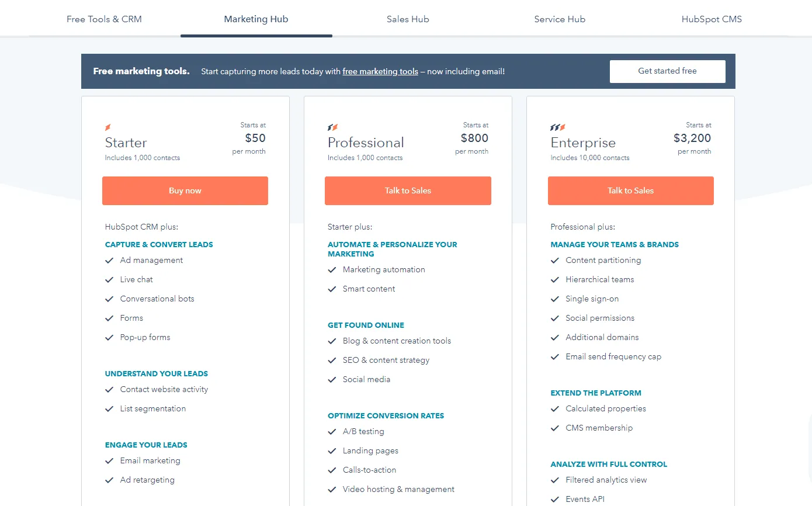Image resolution: width=812 pixels, height=506 pixels.
Task: Click Talk to Sales under Enterprise
Action: tap(631, 191)
